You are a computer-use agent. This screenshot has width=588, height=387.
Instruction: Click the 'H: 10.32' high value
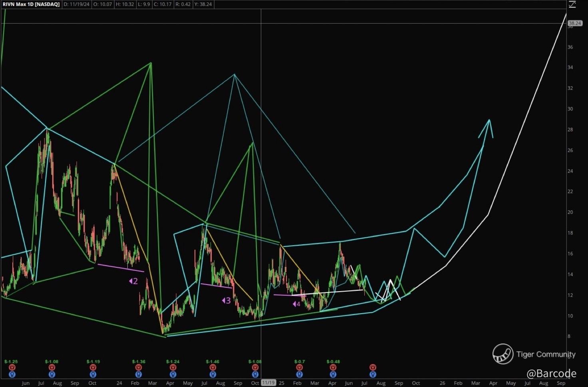[125, 4]
